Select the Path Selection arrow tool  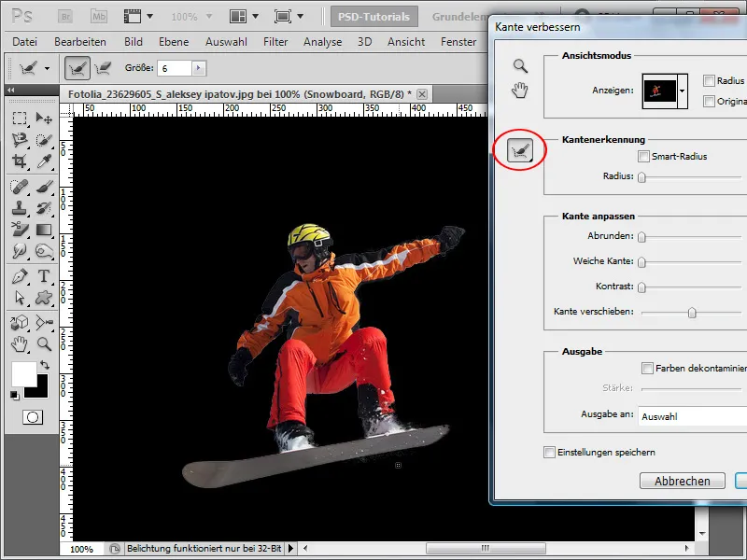point(20,298)
